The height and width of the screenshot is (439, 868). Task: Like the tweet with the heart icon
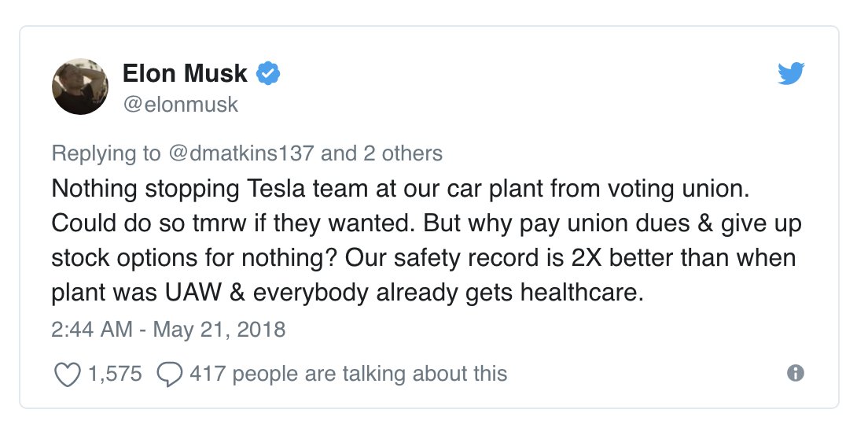click(67, 374)
